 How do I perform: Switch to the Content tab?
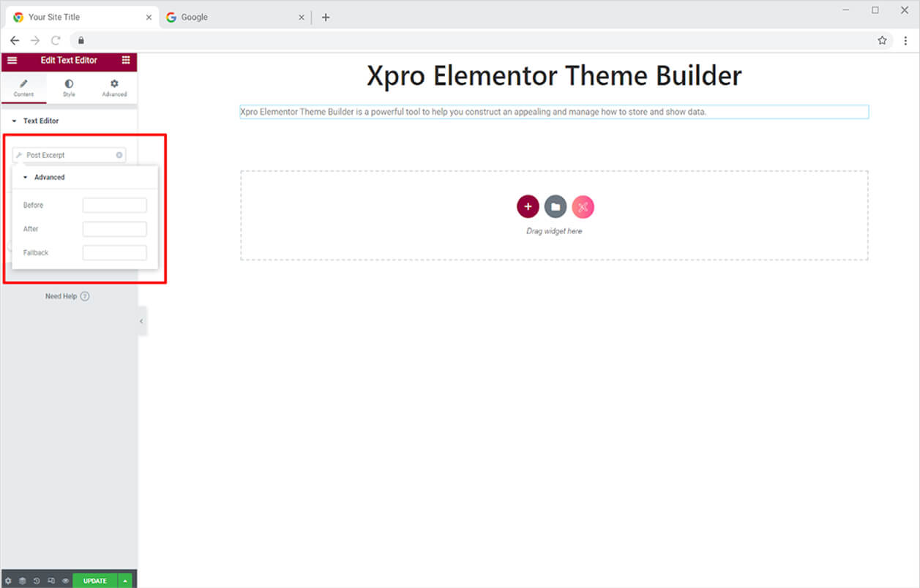(23, 88)
